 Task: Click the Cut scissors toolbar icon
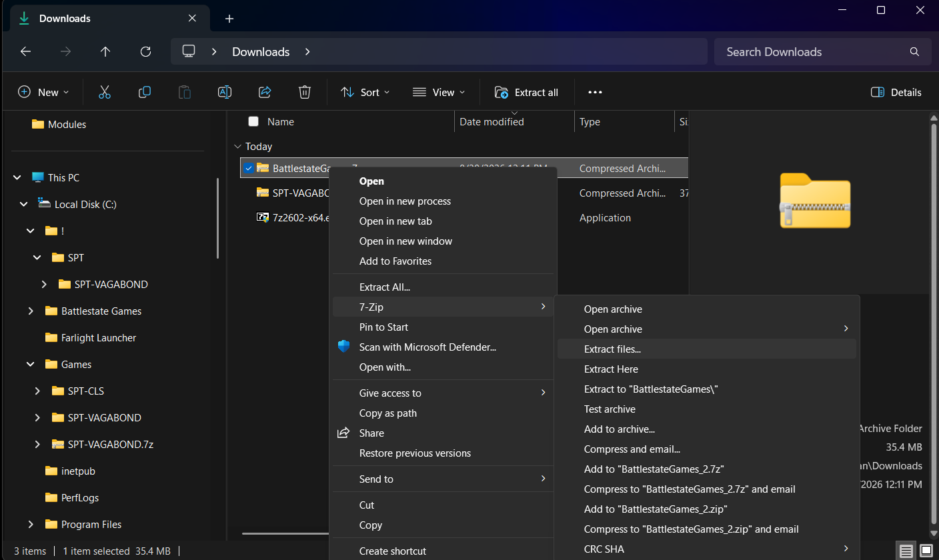point(104,92)
